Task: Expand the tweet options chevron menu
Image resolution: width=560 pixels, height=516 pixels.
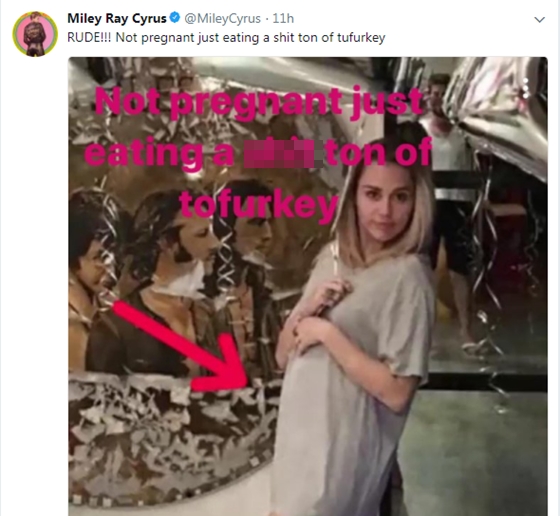Action: pos(539,19)
